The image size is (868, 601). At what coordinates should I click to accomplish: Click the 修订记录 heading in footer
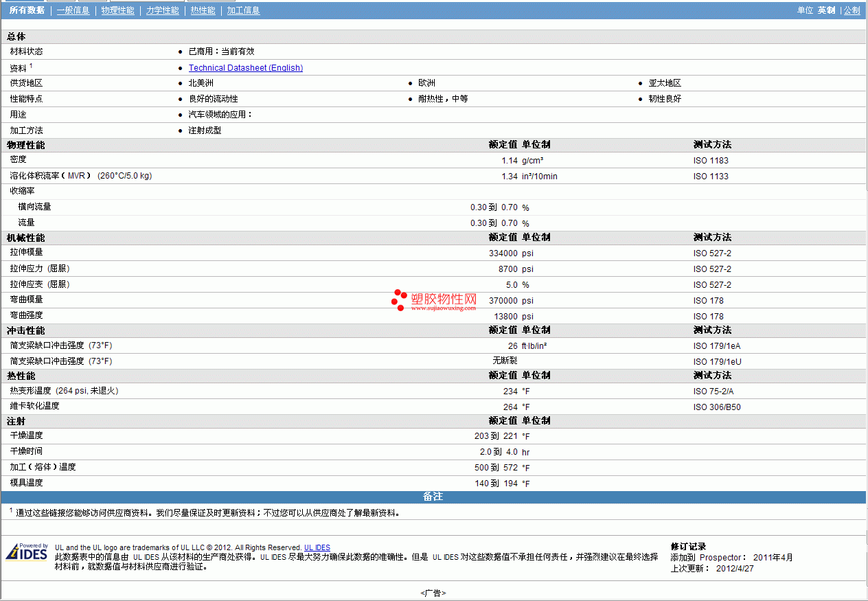(688, 547)
